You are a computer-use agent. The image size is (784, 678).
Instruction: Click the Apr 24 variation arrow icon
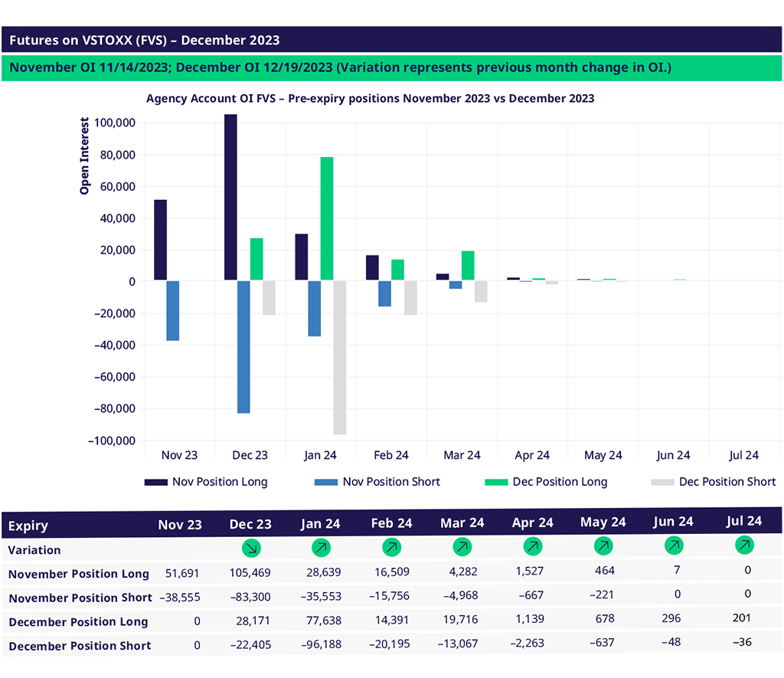[532, 547]
